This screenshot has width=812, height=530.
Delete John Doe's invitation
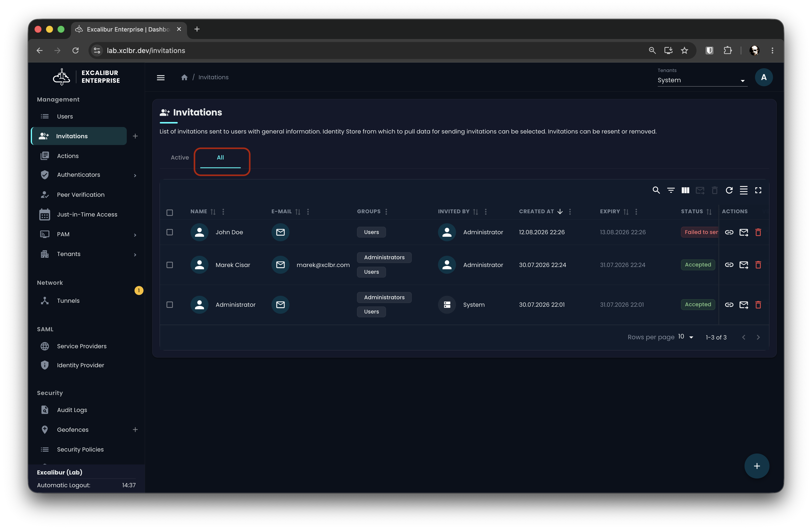click(758, 232)
